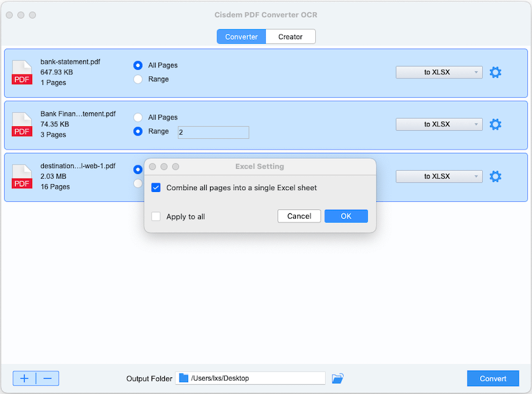Click the Output Folder label
The width and height of the screenshot is (532, 394).
click(x=149, y=379)
